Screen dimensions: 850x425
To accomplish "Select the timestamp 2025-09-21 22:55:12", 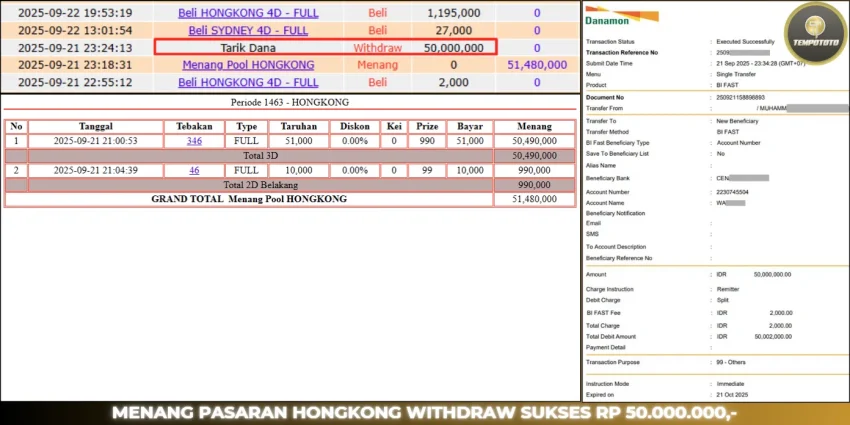I will [x=75, y=82].
